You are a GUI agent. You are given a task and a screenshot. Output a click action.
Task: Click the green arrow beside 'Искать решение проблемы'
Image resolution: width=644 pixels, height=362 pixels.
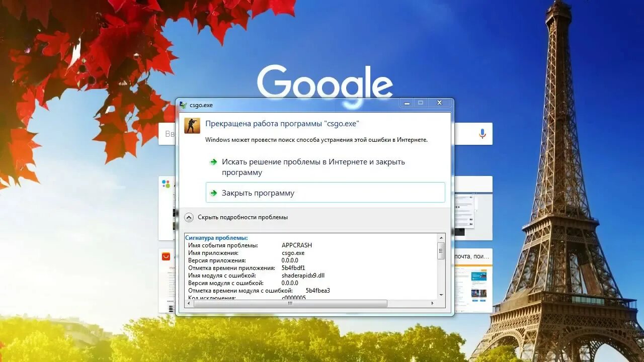(x=213, y=162)
